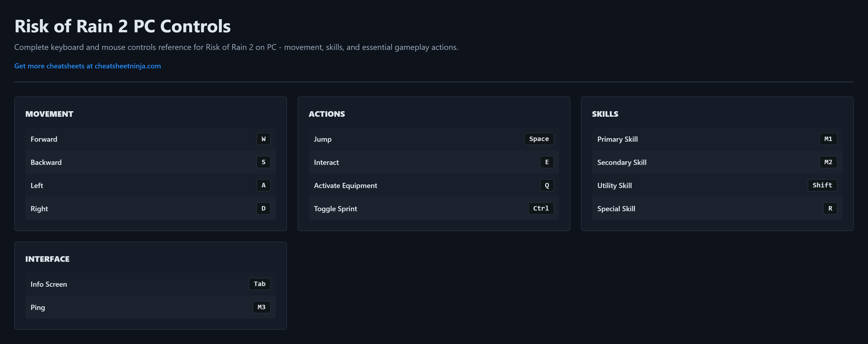Select the A key badge for Left

pyautogui.click(x=263, y=185)
